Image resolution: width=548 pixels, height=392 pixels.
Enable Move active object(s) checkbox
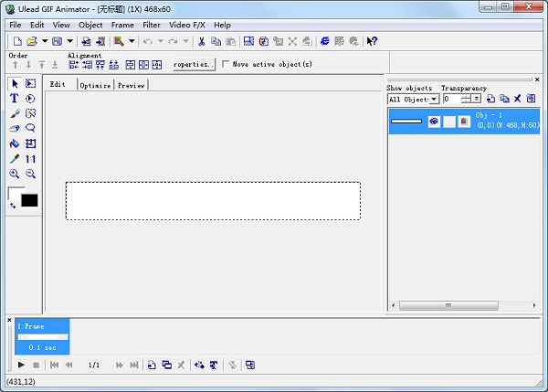226,64
